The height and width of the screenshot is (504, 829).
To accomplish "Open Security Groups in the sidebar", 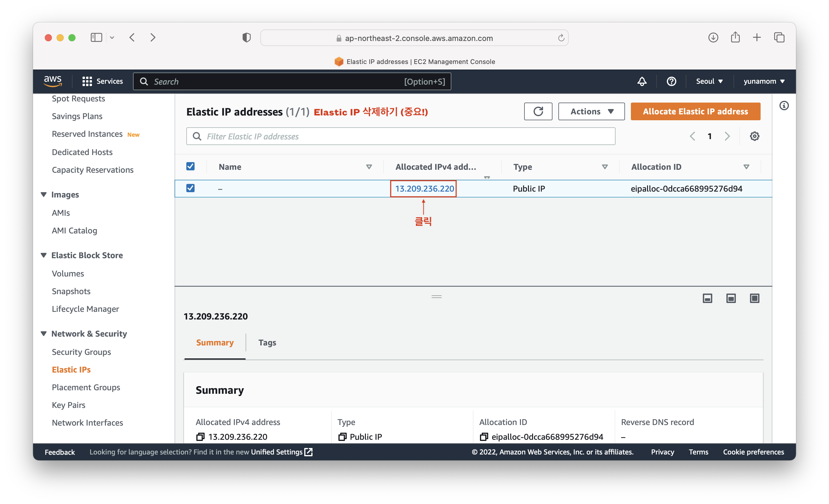I will coord(81,352).
